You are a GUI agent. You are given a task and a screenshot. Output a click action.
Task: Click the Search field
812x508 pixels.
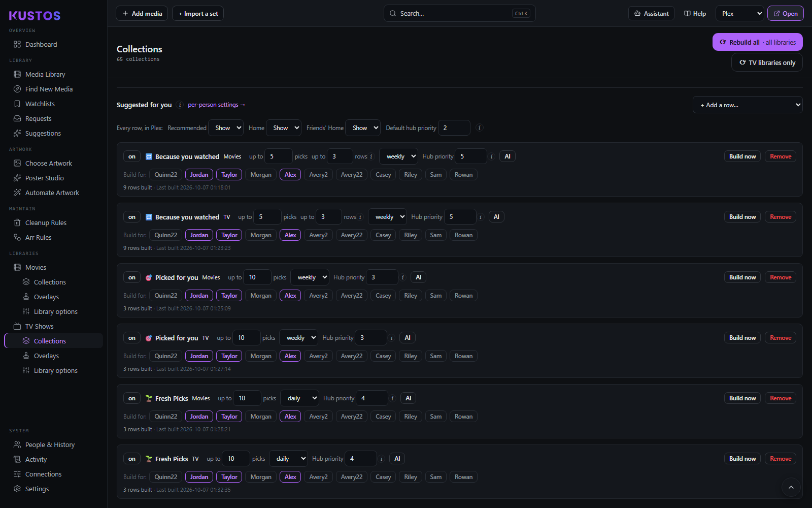459,13
